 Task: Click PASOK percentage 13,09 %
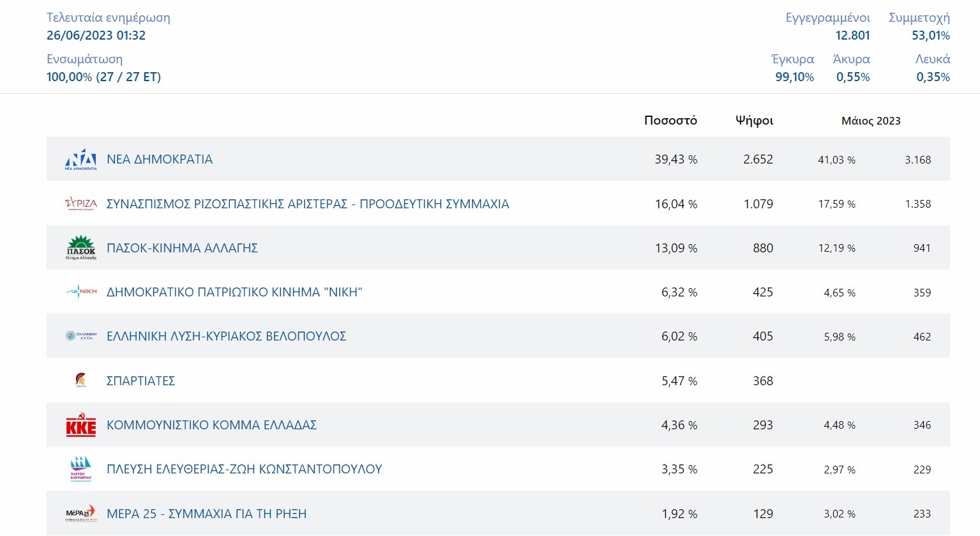coord(675,248)
